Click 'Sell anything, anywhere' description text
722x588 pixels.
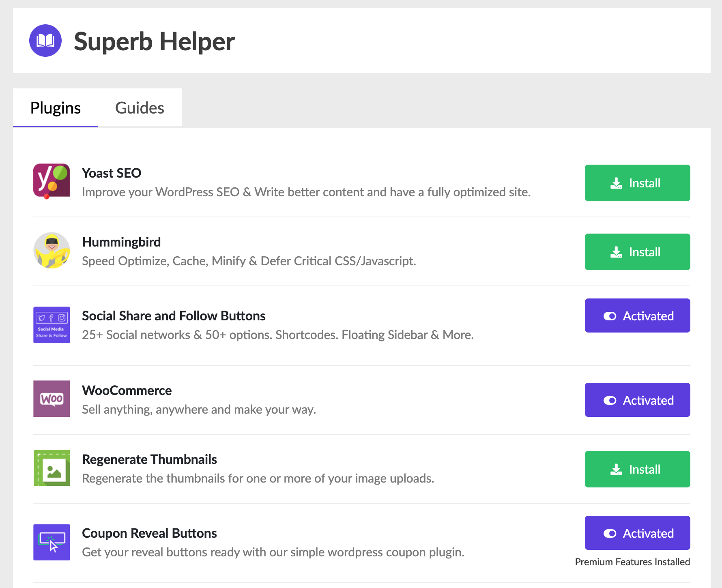pyautogui.click(x=199, y=410)
